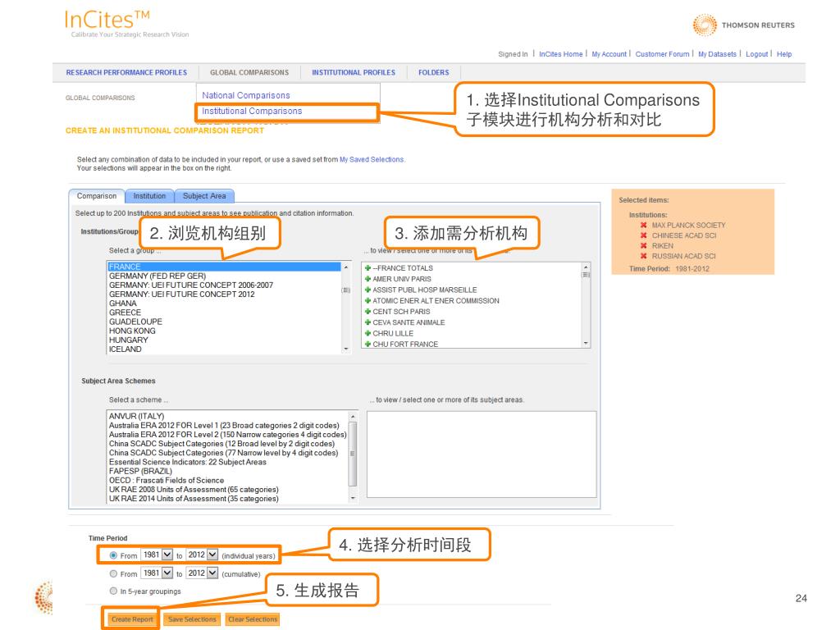
Task: Select FRANCE in the group list
Action: [x=224, y=267]
